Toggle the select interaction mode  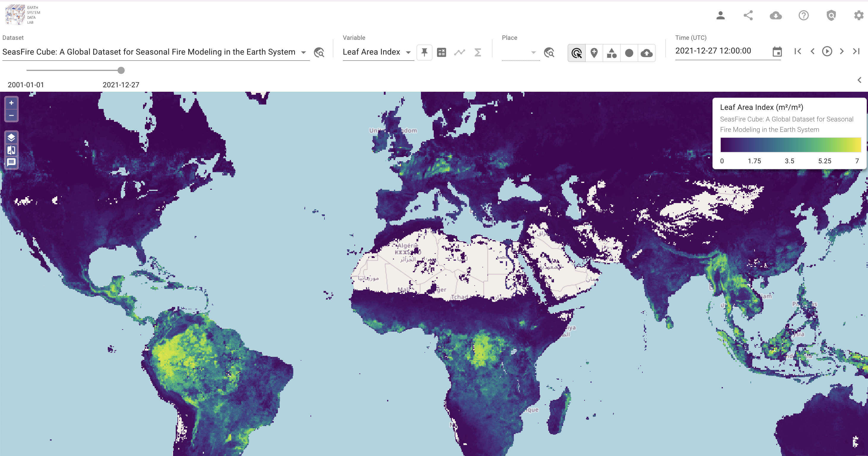pos(576,53)
